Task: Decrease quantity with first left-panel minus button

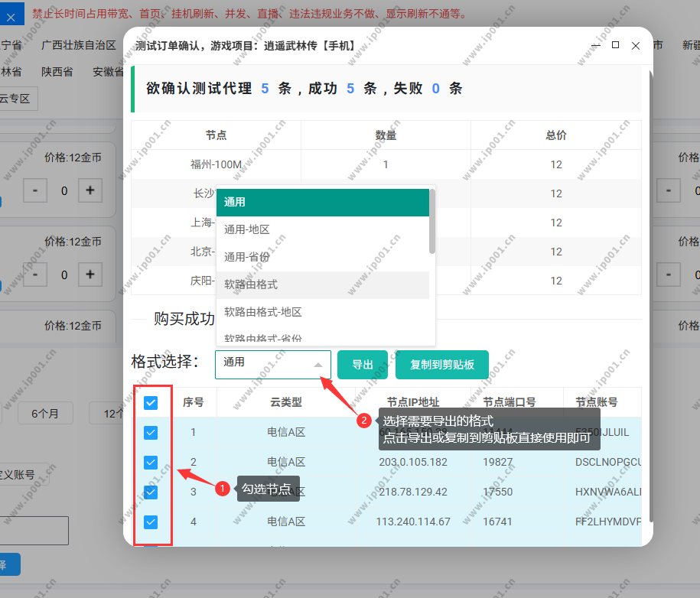Action: click(x=35, y=190)
